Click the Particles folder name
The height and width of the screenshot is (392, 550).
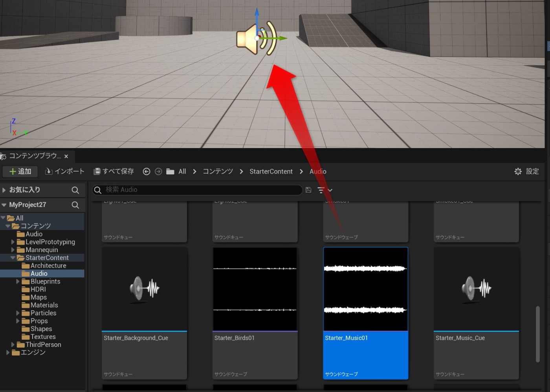[44, 313]
